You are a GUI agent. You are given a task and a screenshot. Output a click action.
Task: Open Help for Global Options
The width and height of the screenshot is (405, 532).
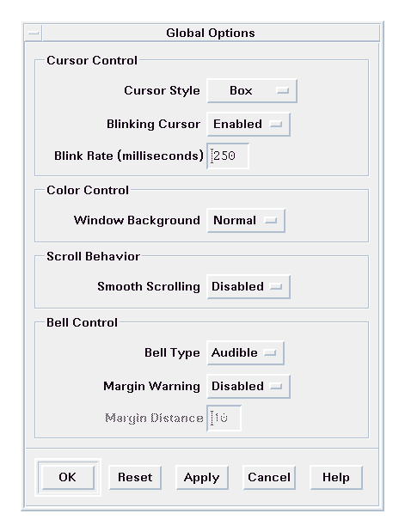pyautogui.click(x=336, y=477)
